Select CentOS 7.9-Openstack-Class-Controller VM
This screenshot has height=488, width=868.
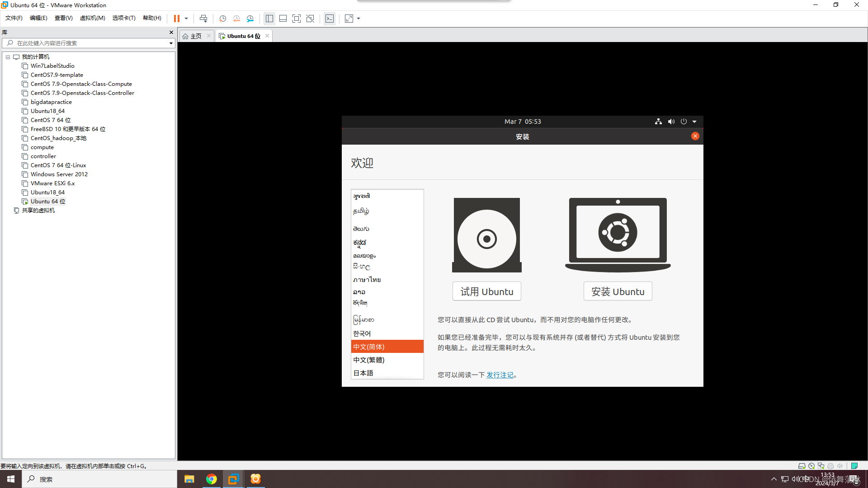tap(82, 93)
